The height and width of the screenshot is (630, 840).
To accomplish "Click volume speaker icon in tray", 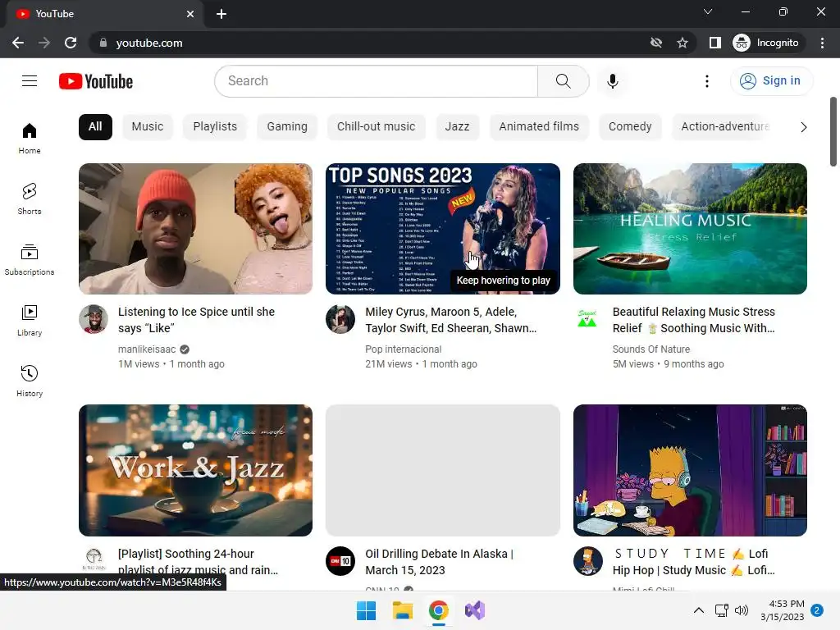I will pos(742,610).
